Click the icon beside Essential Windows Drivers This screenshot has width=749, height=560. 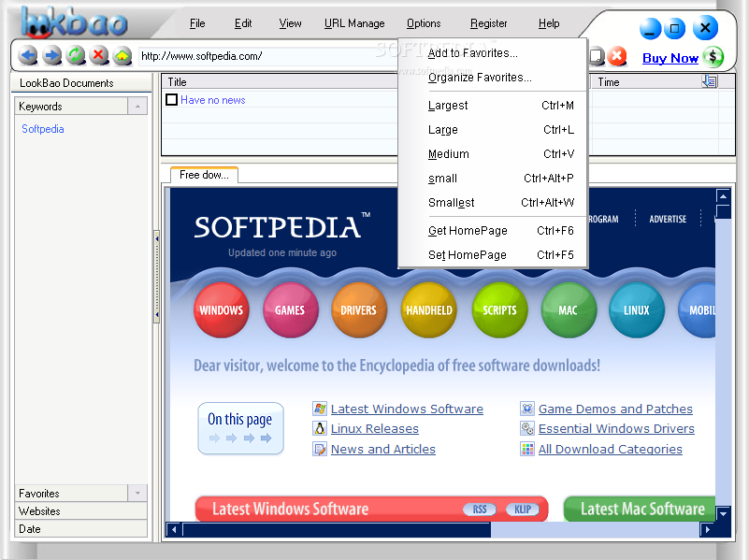pos(526,428)
